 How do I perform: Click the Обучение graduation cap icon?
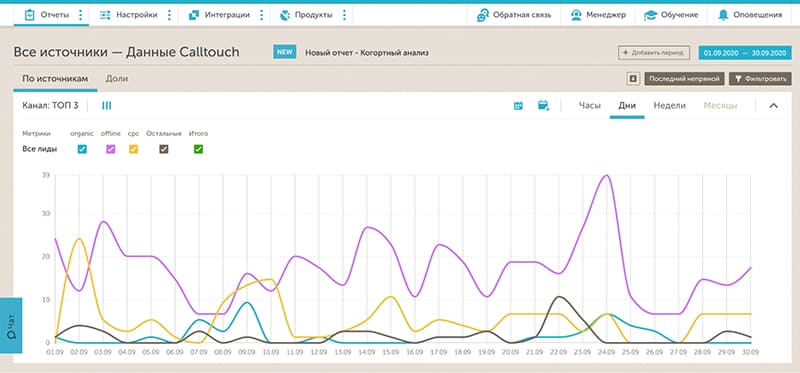pyautogui.click(x=650, y=15)
